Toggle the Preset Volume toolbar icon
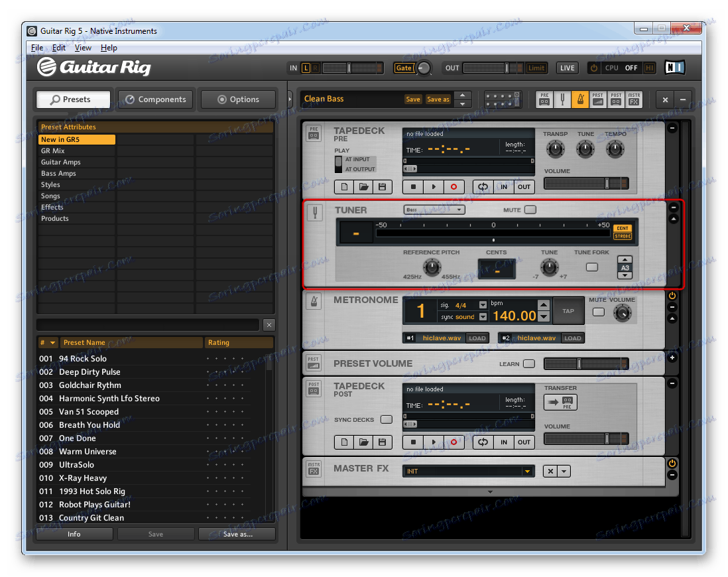 pyautogui.click(x=598, y=99)
